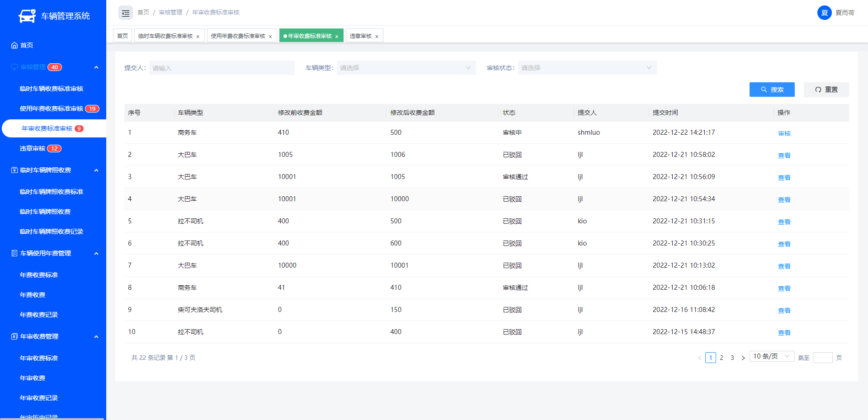The width and height of the screenshot is (868, 420).
Task: Open the user avatar 夏
Action: pyautogui.click(x=824, y=13)
